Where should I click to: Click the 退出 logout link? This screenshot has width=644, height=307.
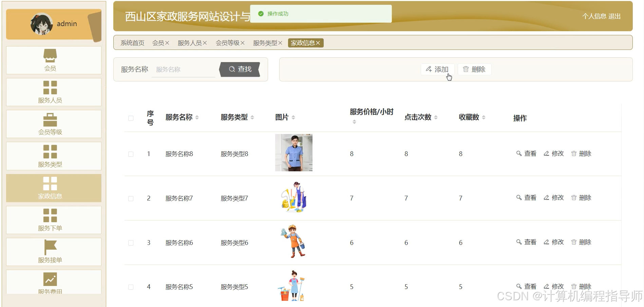(614, 16)
